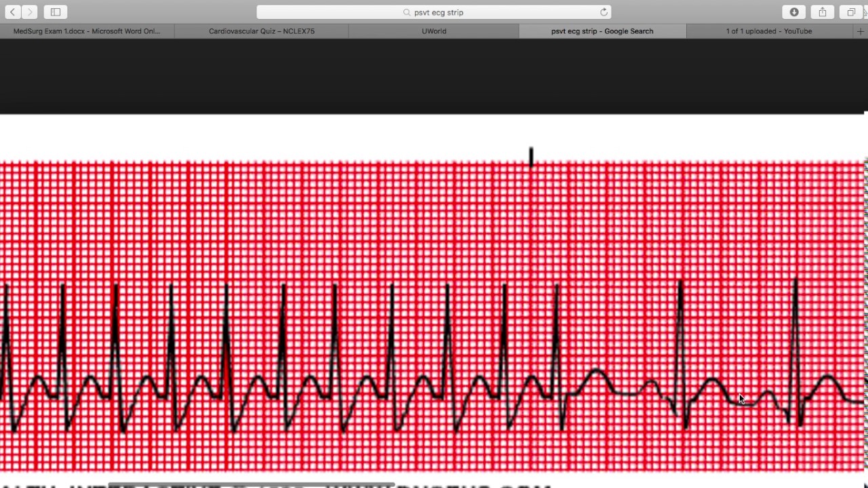This screenshot has width=868, height=488.
Task: Open the Downloads list icon
Action: point(794,12)
